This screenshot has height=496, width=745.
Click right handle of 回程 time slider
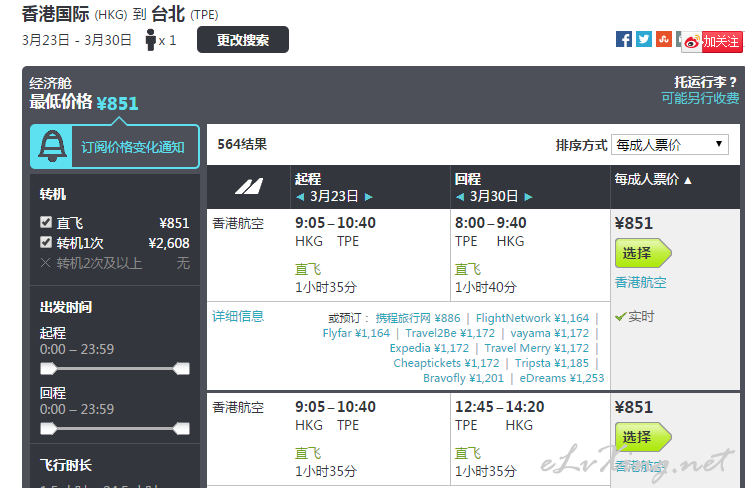coord(181,429)
